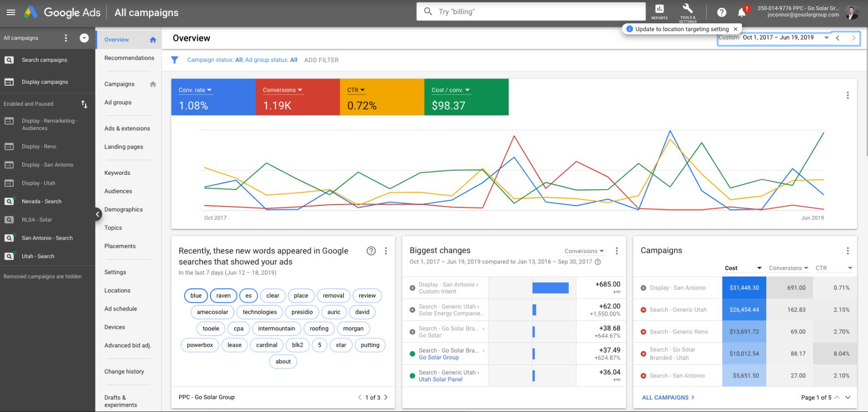This screenshot has height=412, width=868.
Task: Open the account profile avatar
Action: pos(851,12)
